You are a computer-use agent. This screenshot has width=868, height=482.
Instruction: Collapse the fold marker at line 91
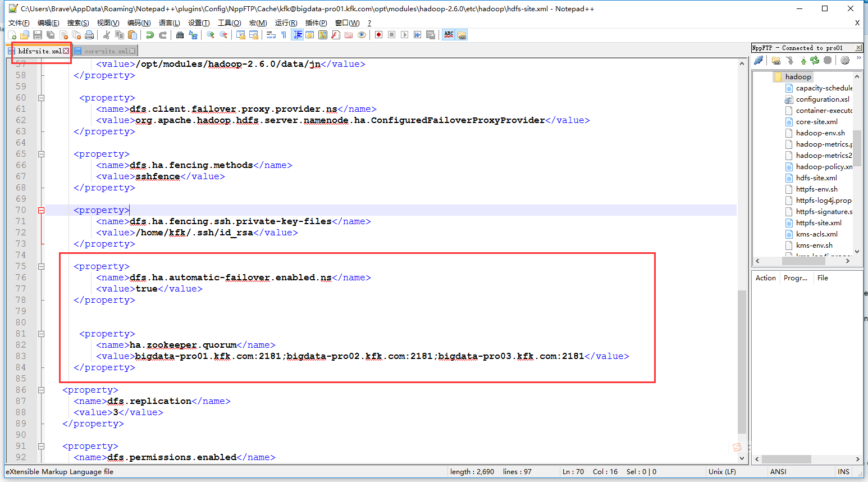click(41, 446)
